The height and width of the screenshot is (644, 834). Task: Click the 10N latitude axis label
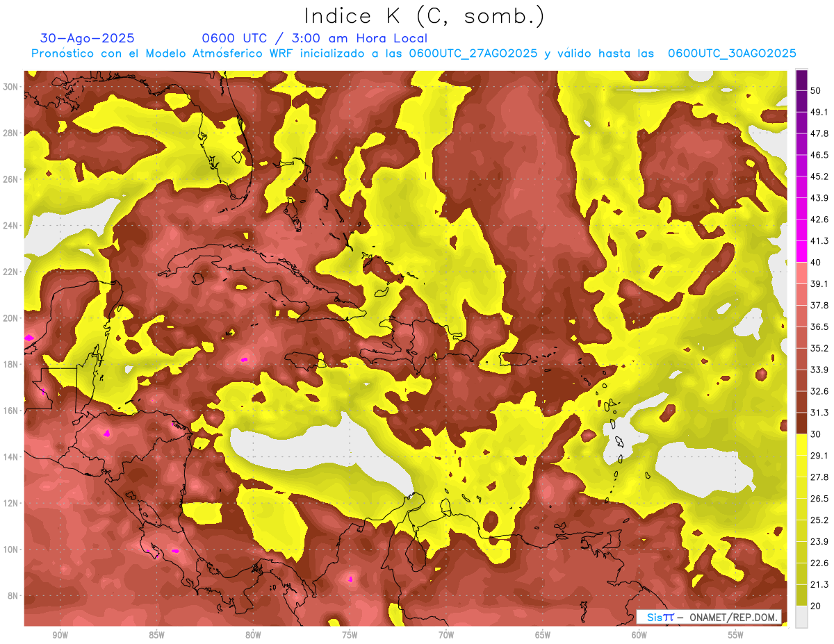tap(10, 549)
